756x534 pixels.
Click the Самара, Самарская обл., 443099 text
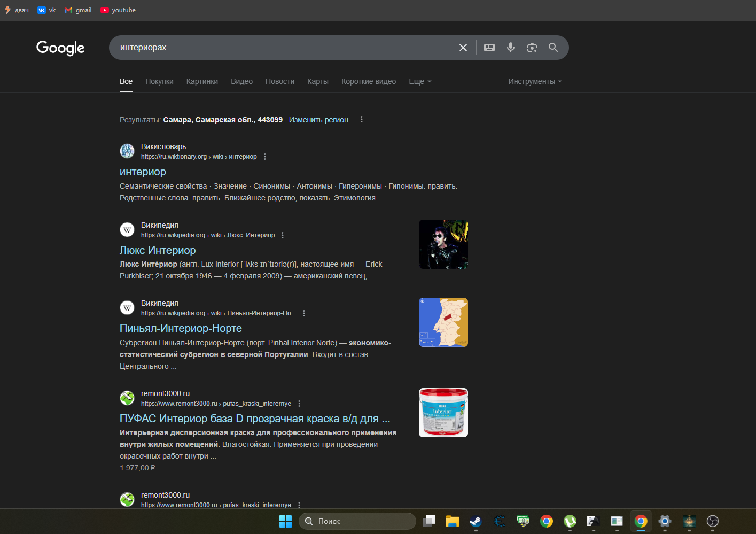click(x=223, y=120)
